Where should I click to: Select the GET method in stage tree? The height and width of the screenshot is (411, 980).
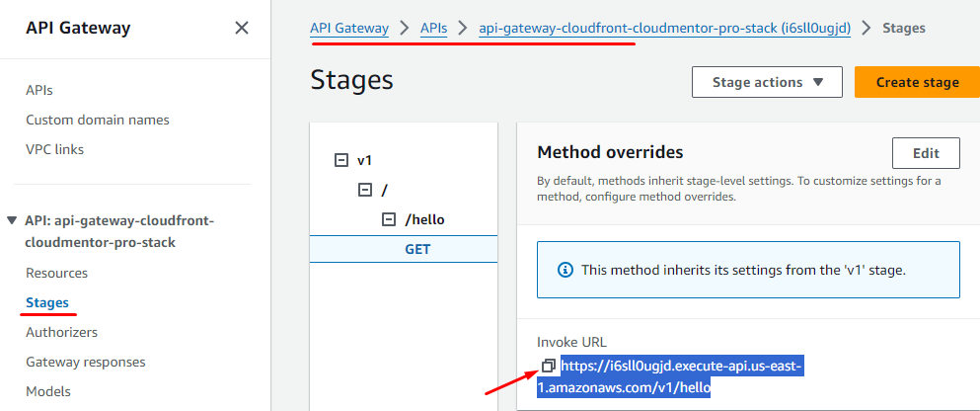(x=417, y=249)
